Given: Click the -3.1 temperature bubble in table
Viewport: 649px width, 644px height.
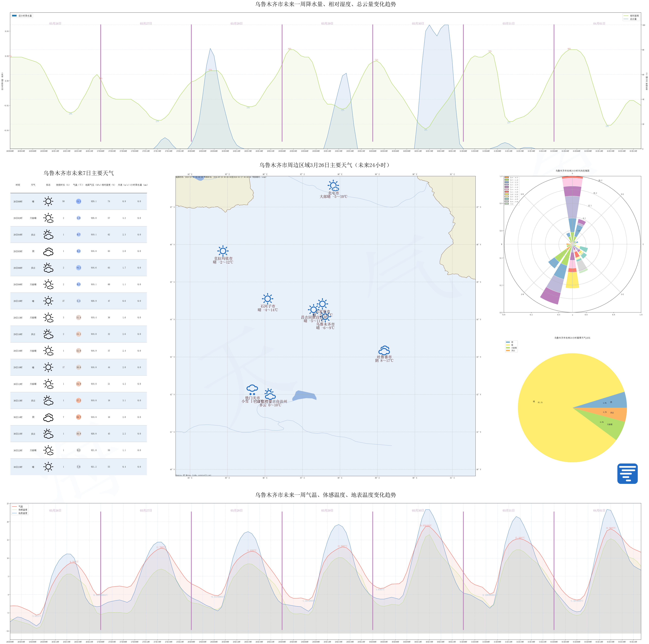Looking at the screenshot, I should click(79, 202).
